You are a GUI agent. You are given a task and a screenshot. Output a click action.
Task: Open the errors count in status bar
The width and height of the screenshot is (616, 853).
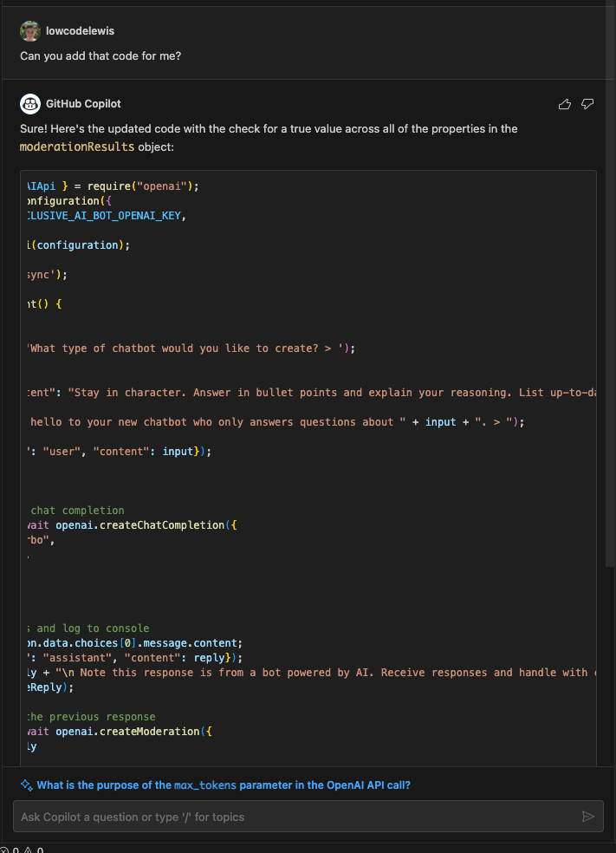[x=10, y=850]
